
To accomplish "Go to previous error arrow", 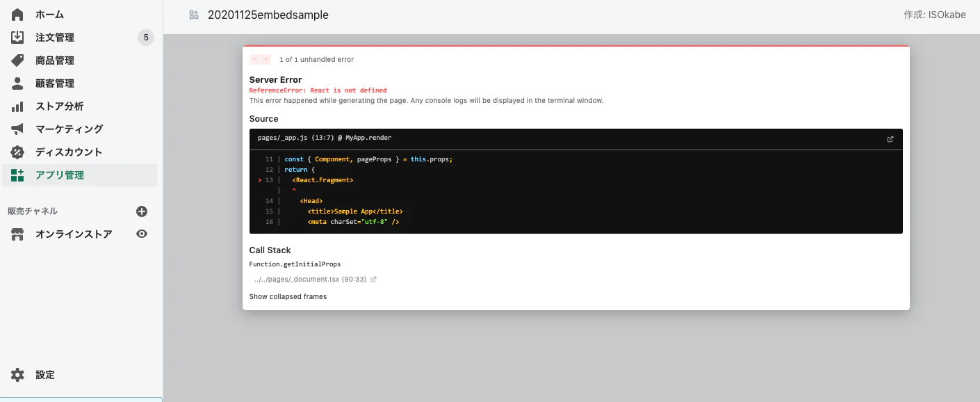I will coord(254,60).
